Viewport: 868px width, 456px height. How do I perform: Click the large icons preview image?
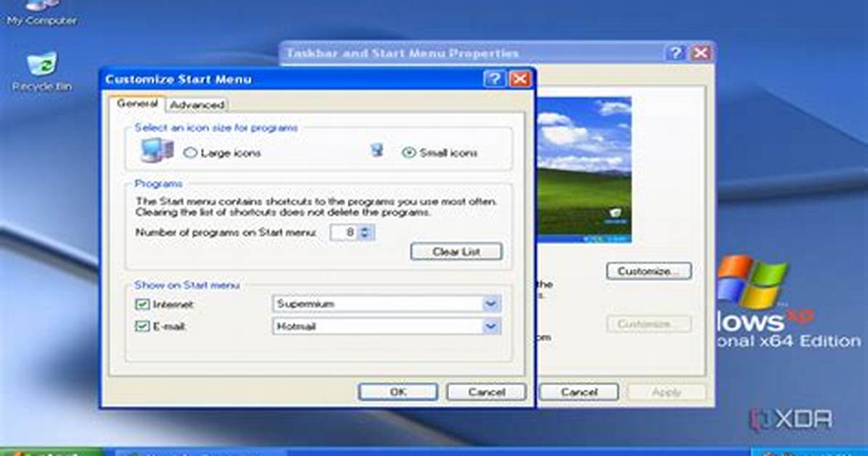(157, 151)
